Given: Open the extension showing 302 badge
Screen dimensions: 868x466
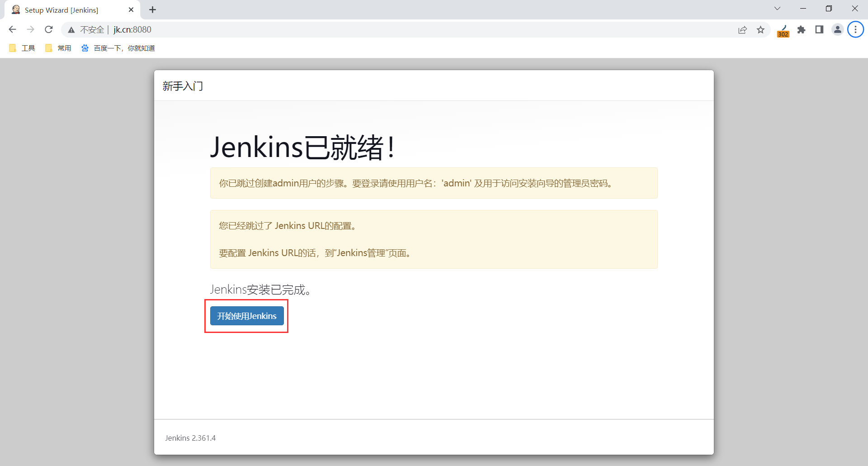Looking at the screenshot, I should [783, 30].
